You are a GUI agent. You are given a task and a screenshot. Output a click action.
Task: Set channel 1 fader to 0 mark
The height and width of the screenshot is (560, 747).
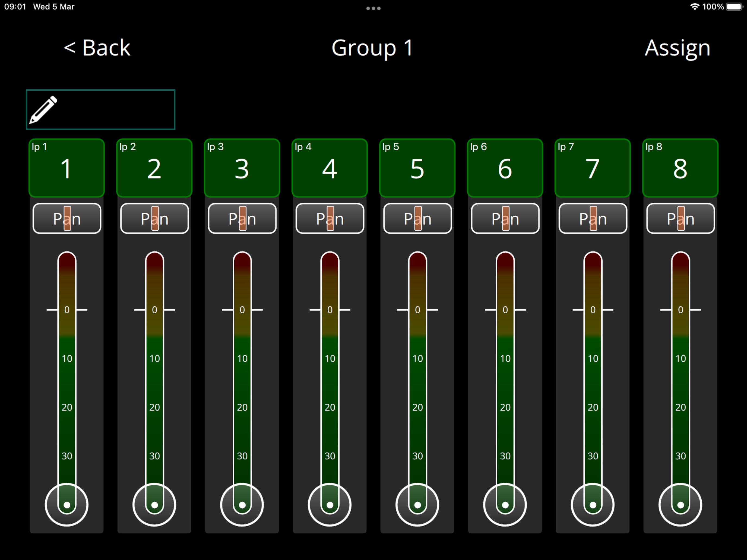tap(67, 310)
